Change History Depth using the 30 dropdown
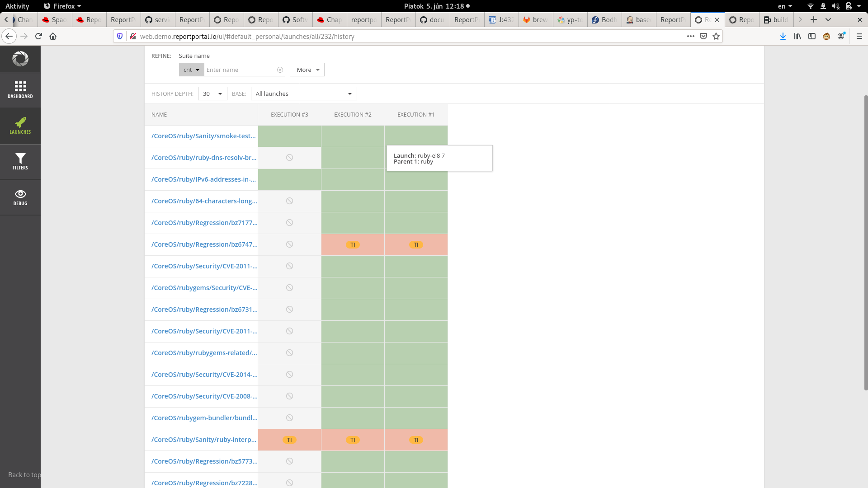Image resolution: width=868 pixels, height=488 pixels. coord(212,94)
